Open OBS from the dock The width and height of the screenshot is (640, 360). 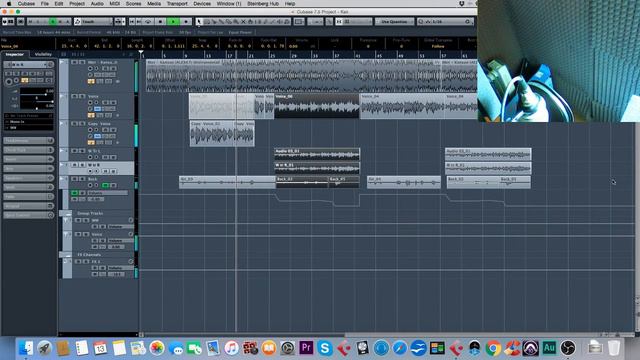pyautogui.click(x=568, y=348)
